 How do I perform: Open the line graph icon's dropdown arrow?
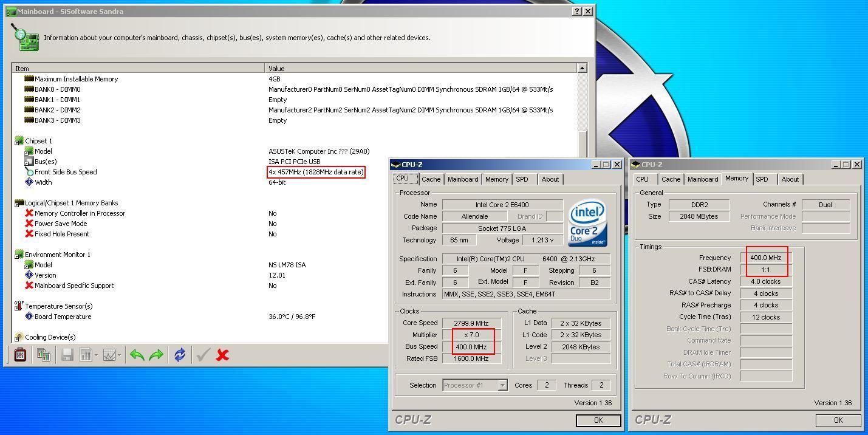(120, 355)
